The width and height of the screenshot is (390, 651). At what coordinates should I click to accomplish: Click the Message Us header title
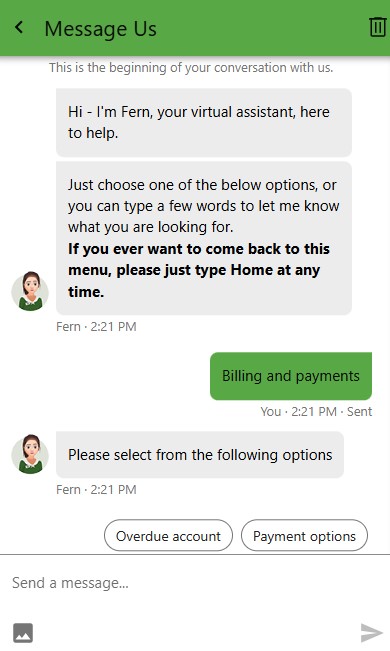coord(101,29)
